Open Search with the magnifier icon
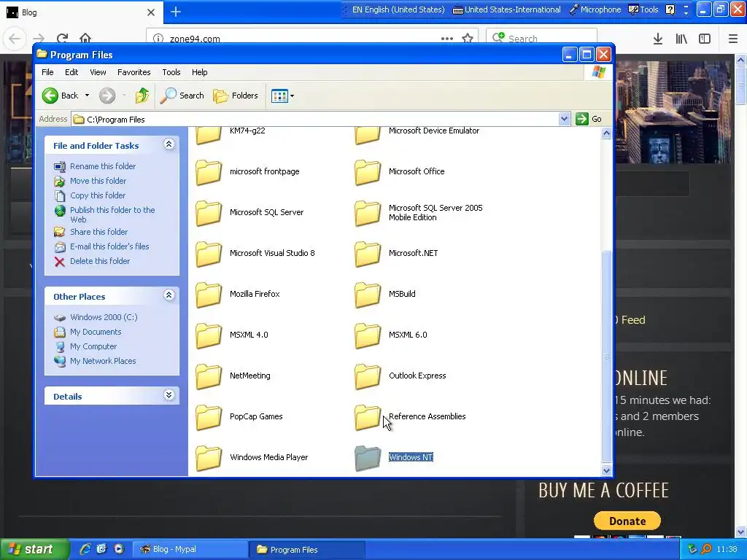 tap(182, 96)
